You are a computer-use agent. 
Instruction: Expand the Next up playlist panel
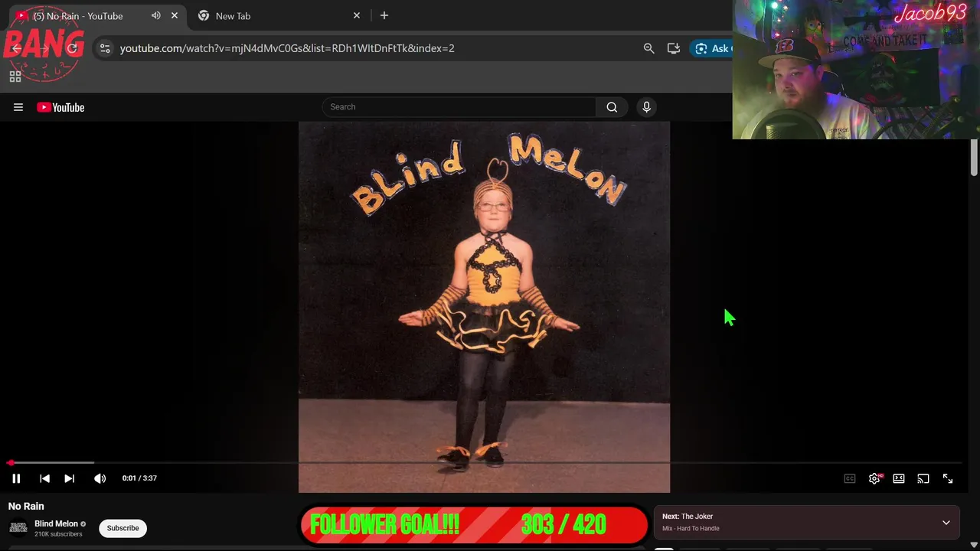[x=946, y=523]
